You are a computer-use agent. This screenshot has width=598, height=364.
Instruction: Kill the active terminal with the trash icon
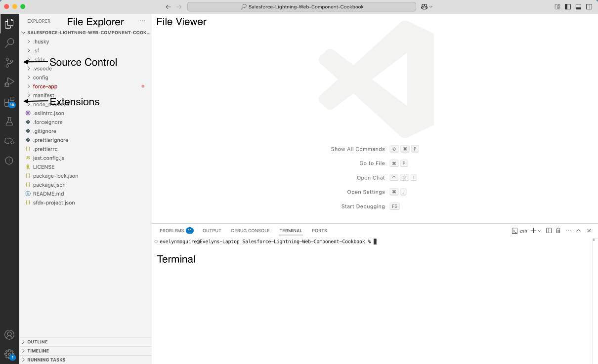click(558, 230)
